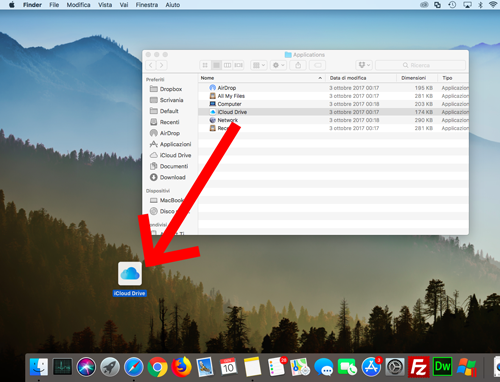Launch FileZilla from the Dock
Viewport: 500px width, 382px height.
pyautogui.click(x=418, y=367)
